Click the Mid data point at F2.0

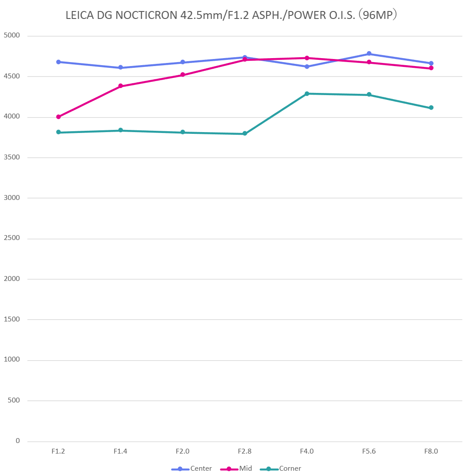tap(182, 75)
